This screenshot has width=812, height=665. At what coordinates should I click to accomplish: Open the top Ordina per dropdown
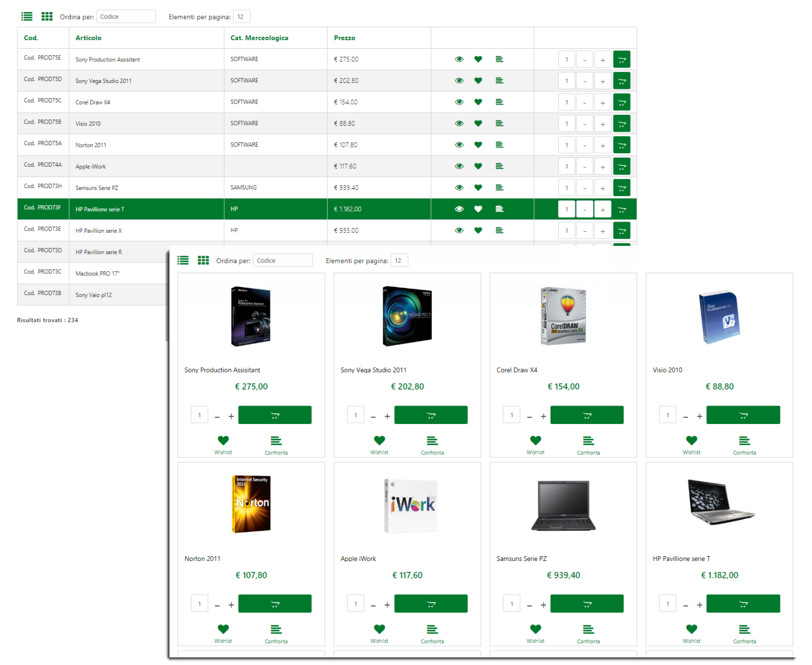tap(126, 17)
